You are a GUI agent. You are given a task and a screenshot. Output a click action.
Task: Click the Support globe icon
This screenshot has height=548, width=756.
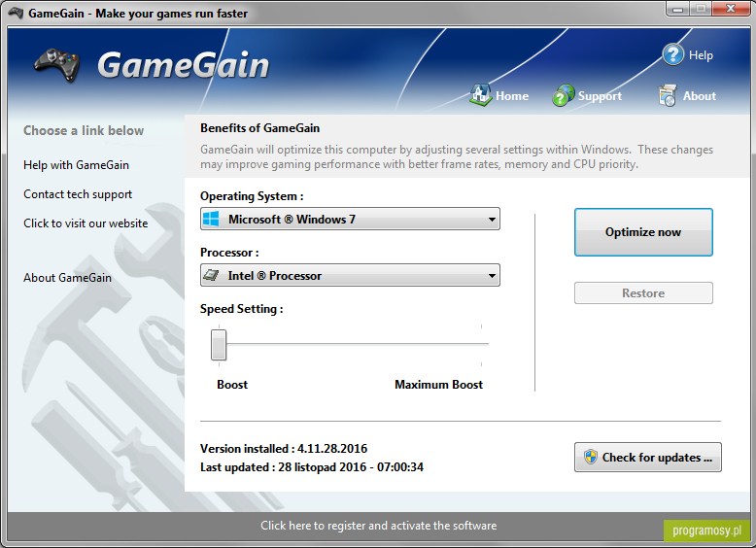[564, 95]
